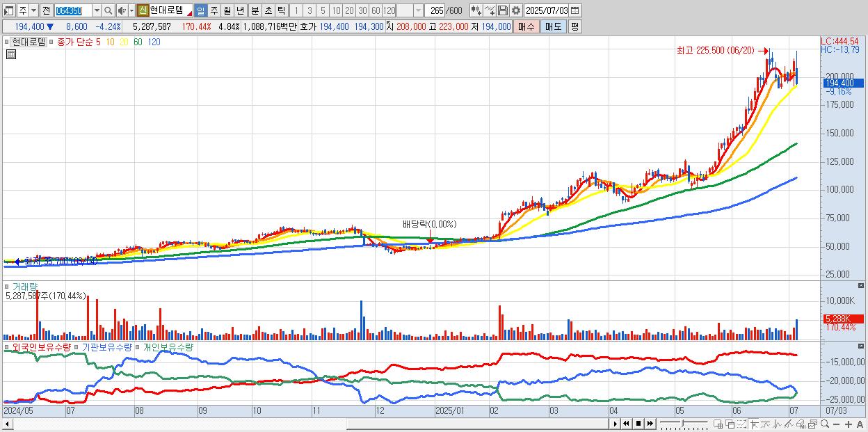Click the 2025/07/03 date field
Image resolution: width=868 pixels, height=432 pixels.
(x=546, y=10)
